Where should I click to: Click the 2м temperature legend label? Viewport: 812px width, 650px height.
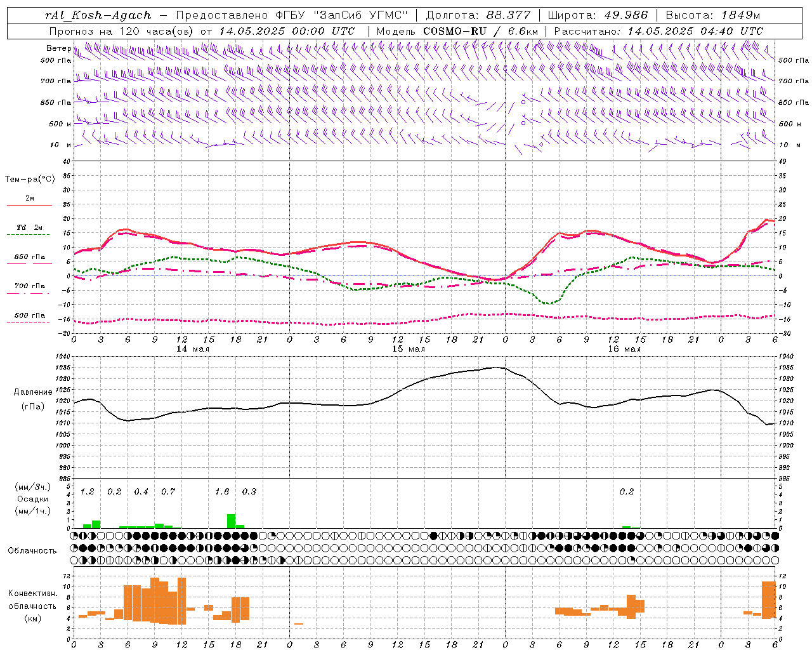point(30,199)
